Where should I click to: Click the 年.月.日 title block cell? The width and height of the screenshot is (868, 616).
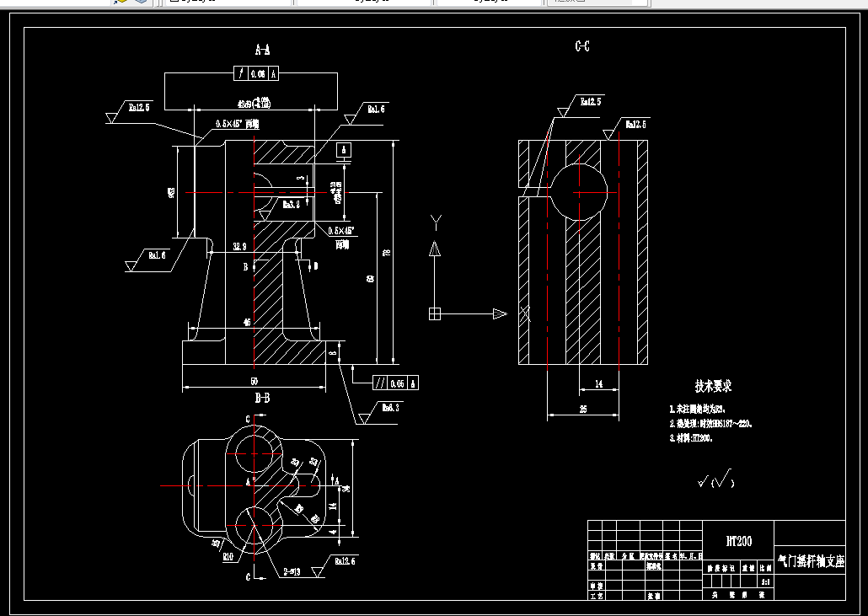click(x=691, y=555)
